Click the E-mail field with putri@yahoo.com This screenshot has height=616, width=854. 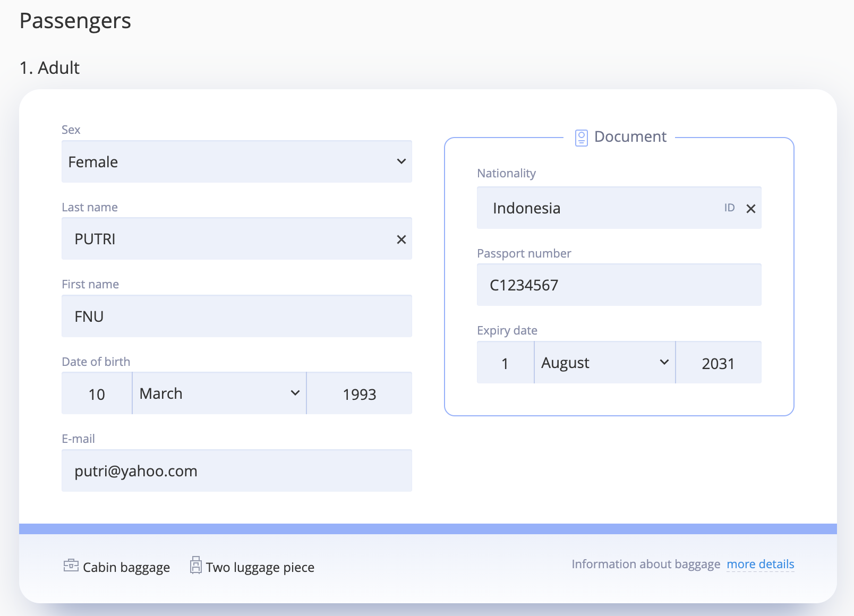(x=236, y=471)
